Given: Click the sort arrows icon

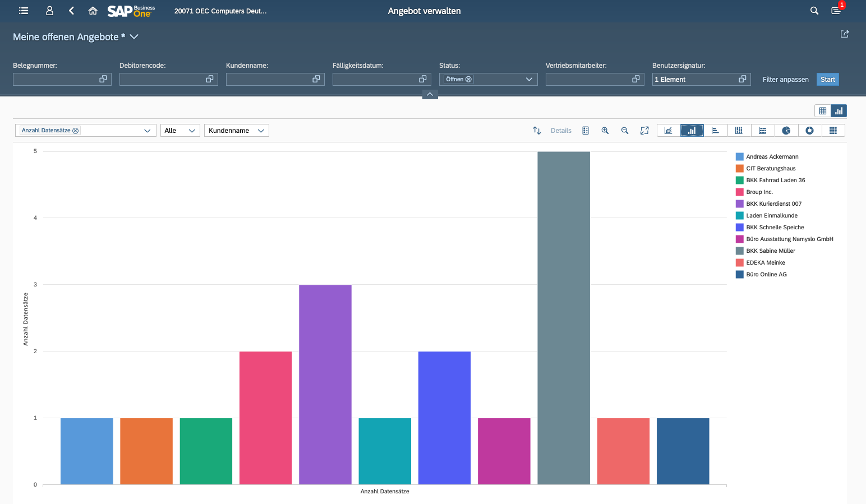Looking at the screenshot, I should pos(537,131).
